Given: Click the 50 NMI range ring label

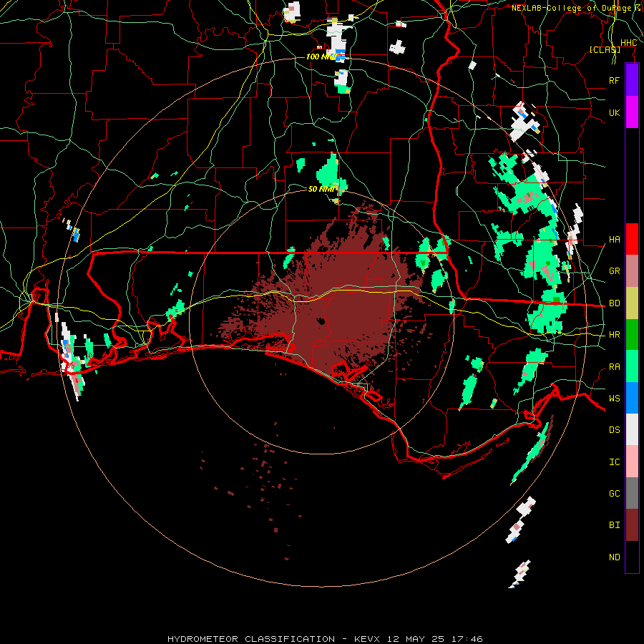Looking at the screenshot, I should point(321,189).
